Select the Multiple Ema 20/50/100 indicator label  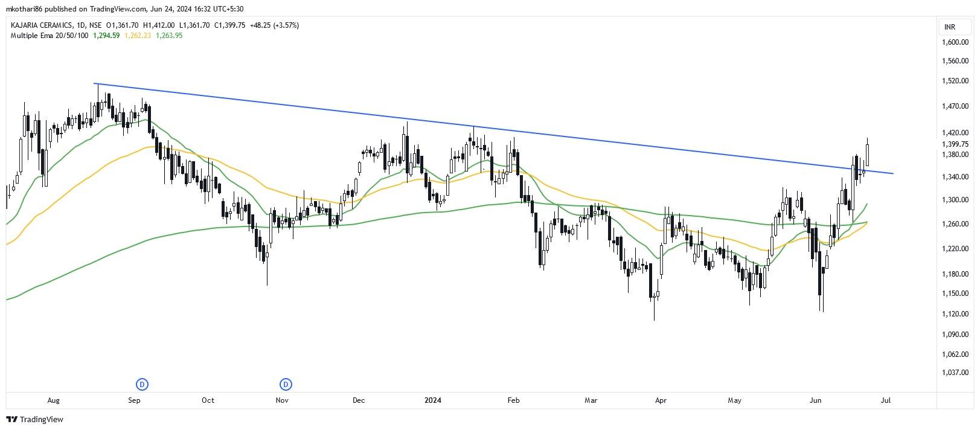50,36
